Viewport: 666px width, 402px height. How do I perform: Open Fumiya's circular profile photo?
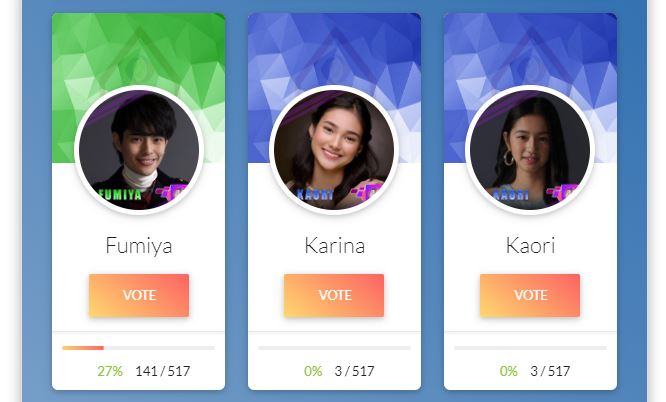click(139, 150)
